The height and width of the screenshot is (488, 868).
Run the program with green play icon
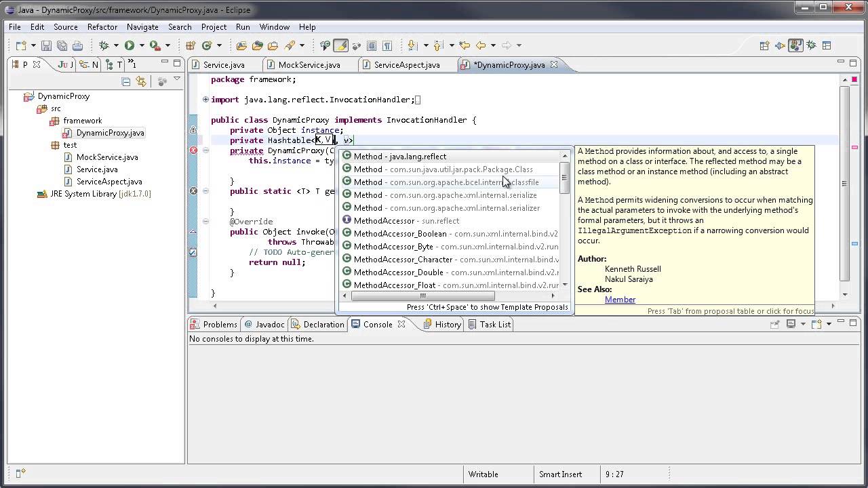pyautogui.click(x=129, y=45)
